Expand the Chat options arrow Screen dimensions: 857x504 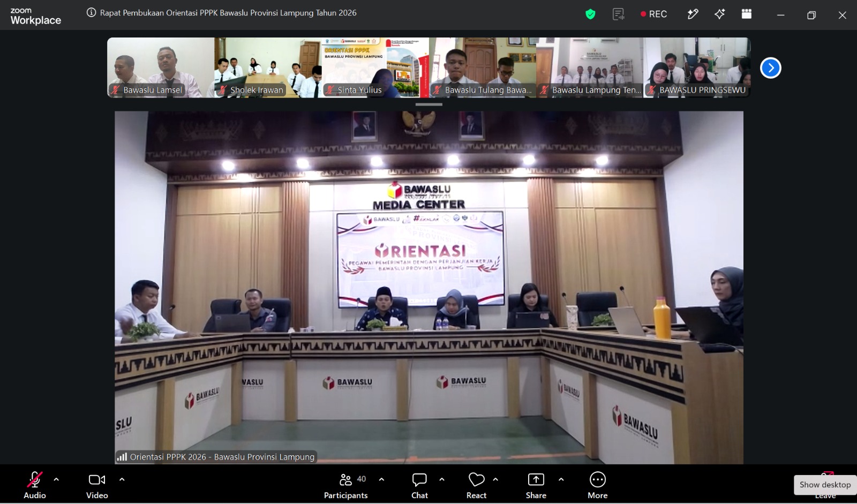[x=442, y=479]
